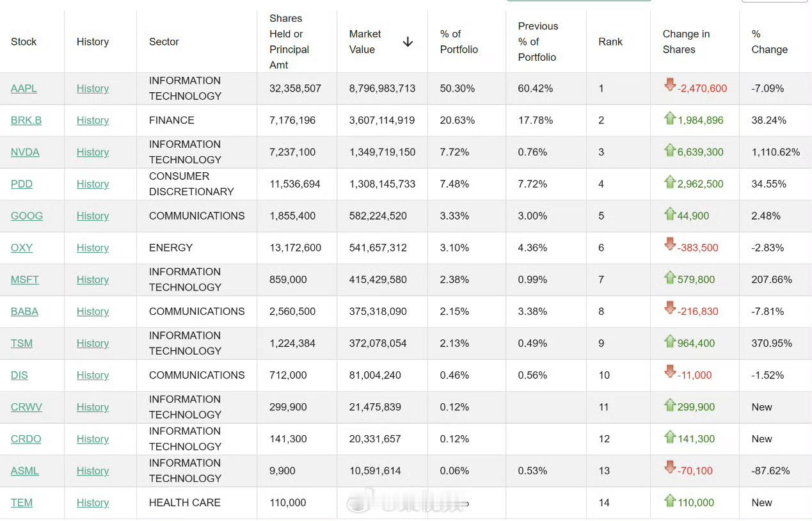This screenshot has width=812, height=521.
Task: Click the red down arrow in AAPL row
Action: (x=670, y=85)
